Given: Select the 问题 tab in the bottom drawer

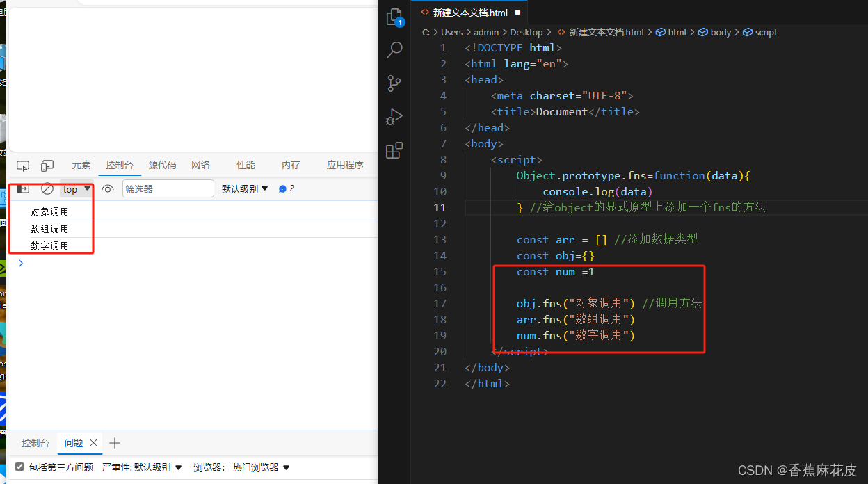Looking at the screenshot, I should 74,443.
